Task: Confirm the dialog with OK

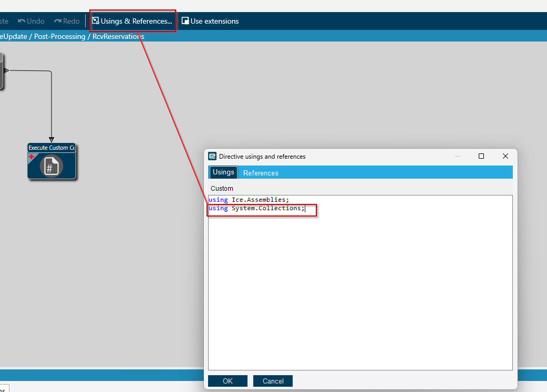Action: 228,381
